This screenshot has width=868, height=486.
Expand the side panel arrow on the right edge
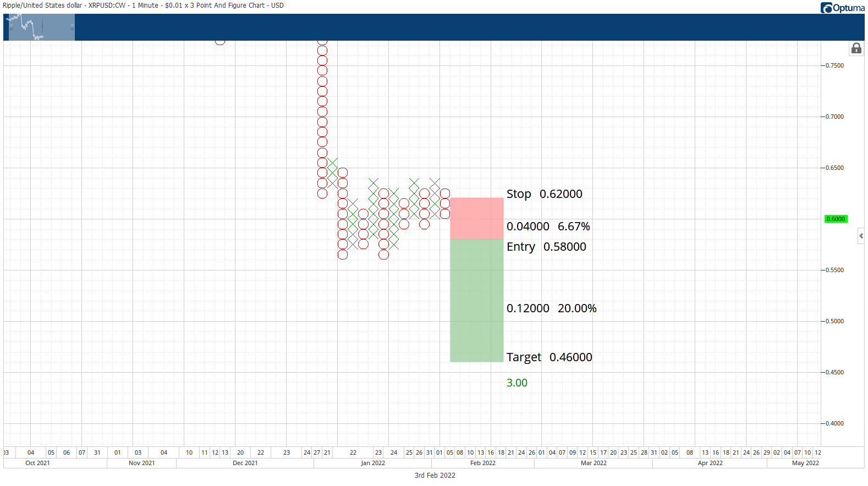click(x=861, y=236)
